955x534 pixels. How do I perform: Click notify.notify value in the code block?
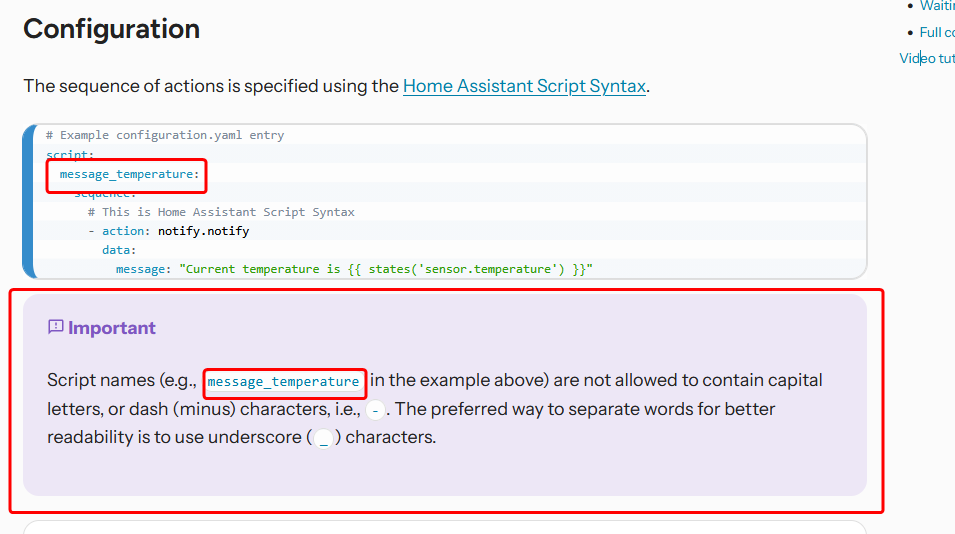(x=203, y=231)
